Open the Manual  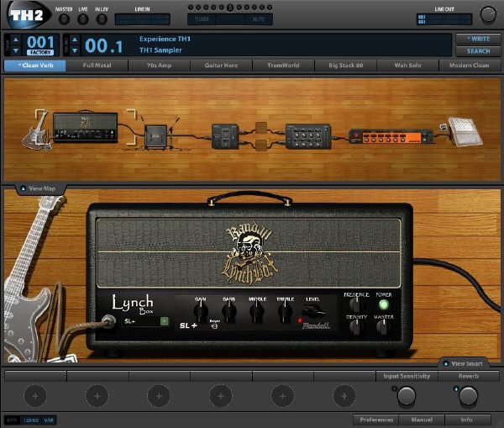tap(422, 420)
